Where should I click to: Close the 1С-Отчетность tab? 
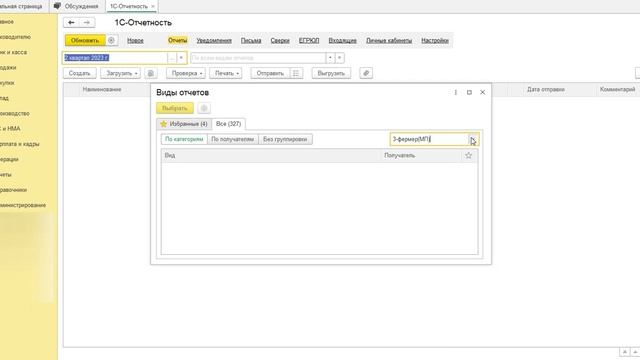click(x=153, y=7)
